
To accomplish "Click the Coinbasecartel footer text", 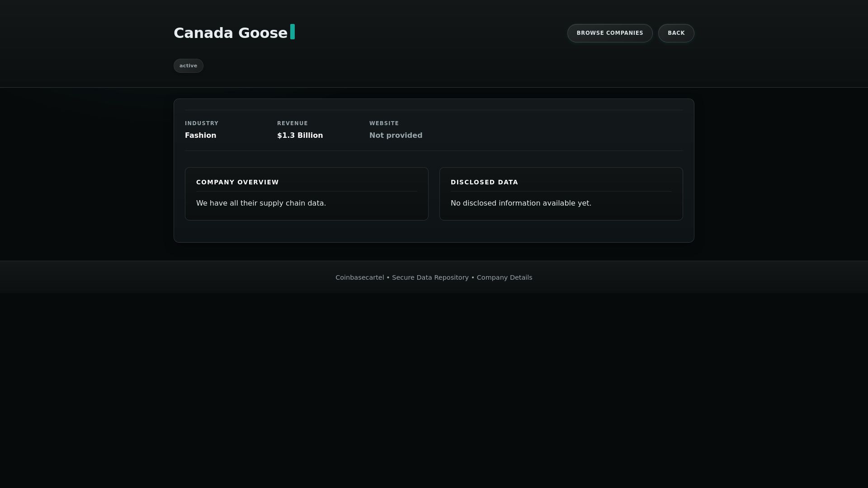I will (434, 277).
